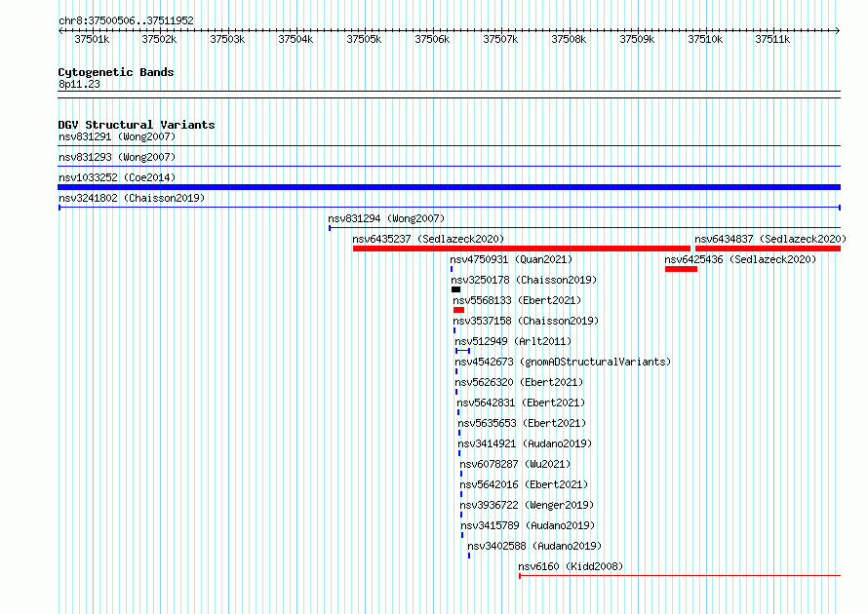Click the nsv6435237 (Sedlazeck2020) label

point(428,239)
